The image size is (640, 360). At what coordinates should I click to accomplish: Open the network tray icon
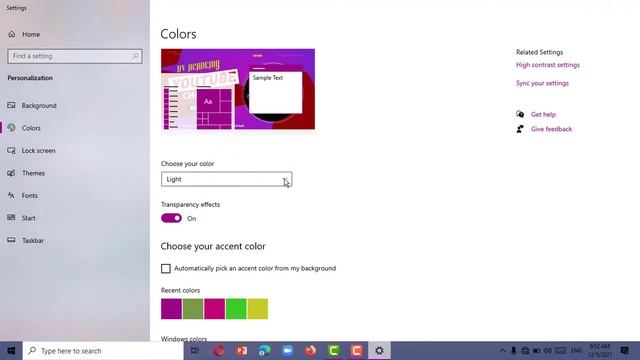(525, 351)
